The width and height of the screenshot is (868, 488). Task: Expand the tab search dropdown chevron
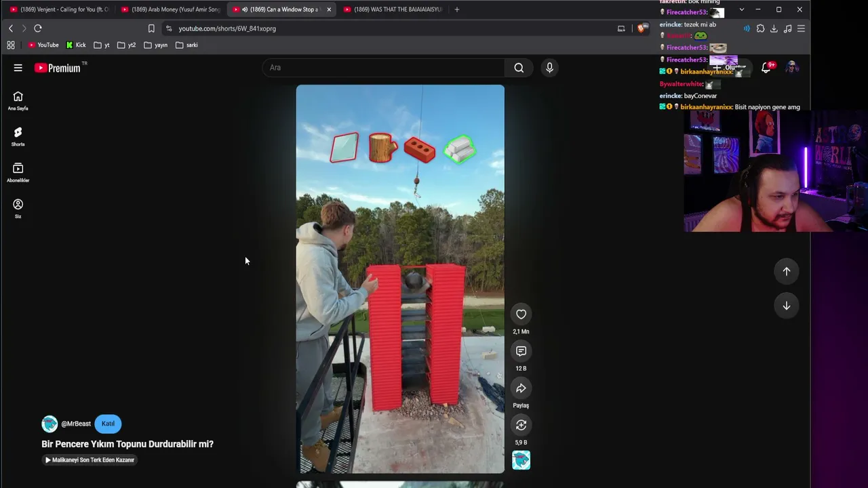[741, 9]
